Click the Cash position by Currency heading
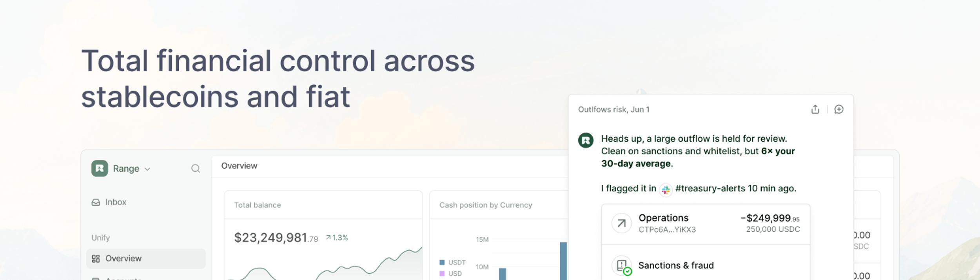Image resolution: width=980 pixels, height=280 pixels. (486, 205)
